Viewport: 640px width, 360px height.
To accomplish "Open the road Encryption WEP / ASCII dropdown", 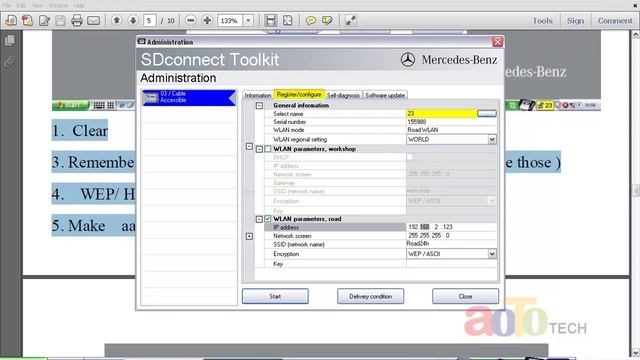I will [492, 253].
